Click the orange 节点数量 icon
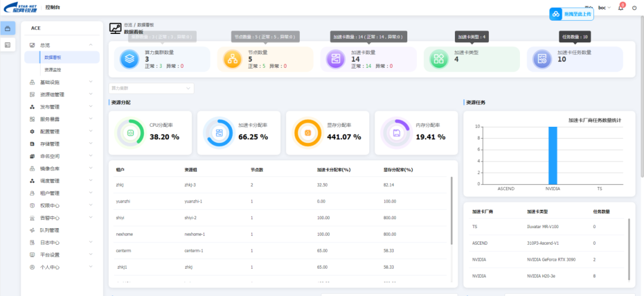The height and width of the screenshot is (296, 644). coord(232,59)
